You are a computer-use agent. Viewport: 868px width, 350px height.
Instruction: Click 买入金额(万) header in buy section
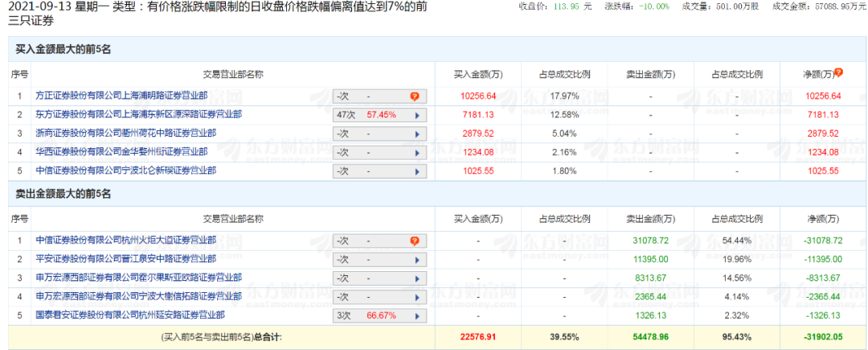click(478, 74)
